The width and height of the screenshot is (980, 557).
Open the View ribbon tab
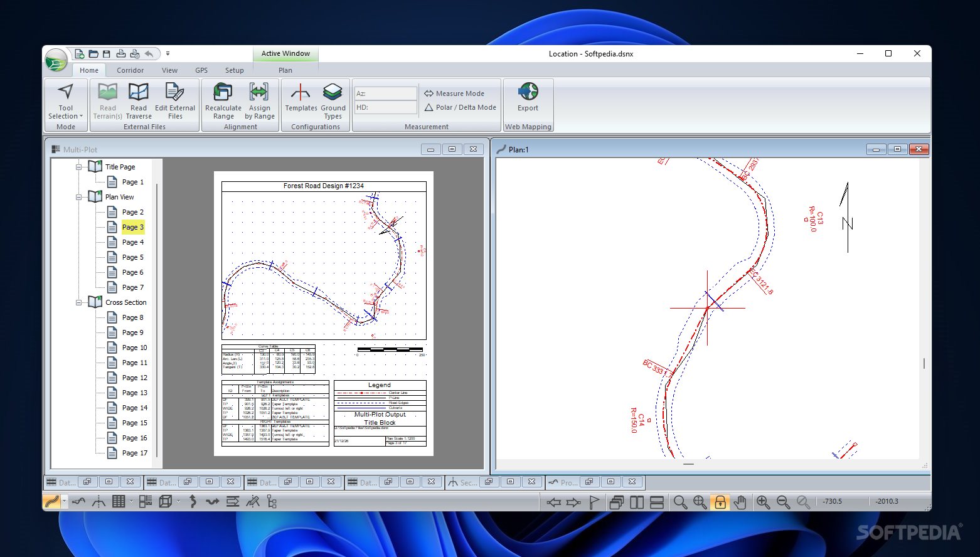point(169,70)
